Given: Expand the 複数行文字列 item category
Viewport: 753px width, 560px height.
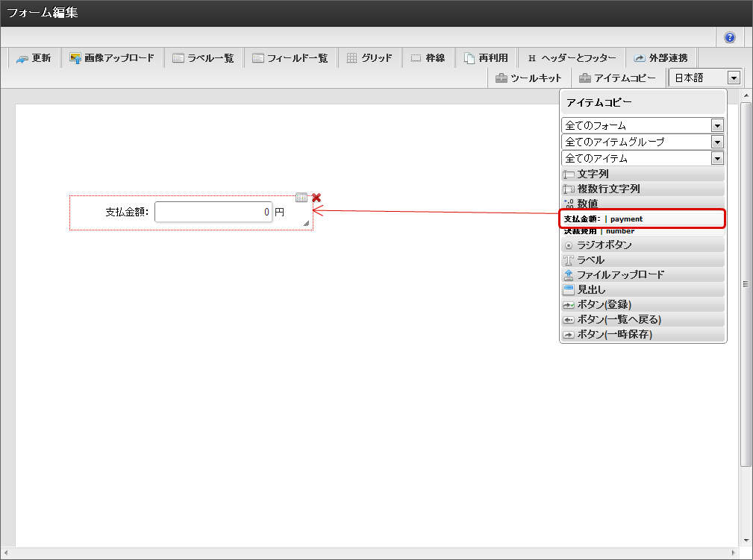Looking at the screenshot, I should [x=643, y=189].
